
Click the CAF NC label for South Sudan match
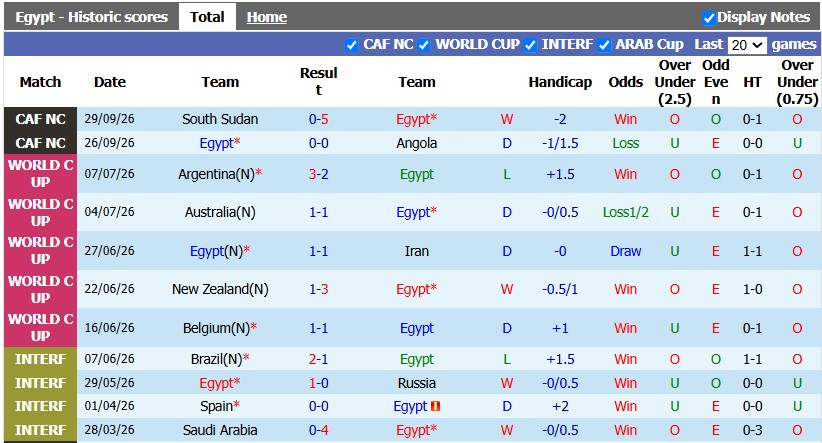[x=40, y=119]
